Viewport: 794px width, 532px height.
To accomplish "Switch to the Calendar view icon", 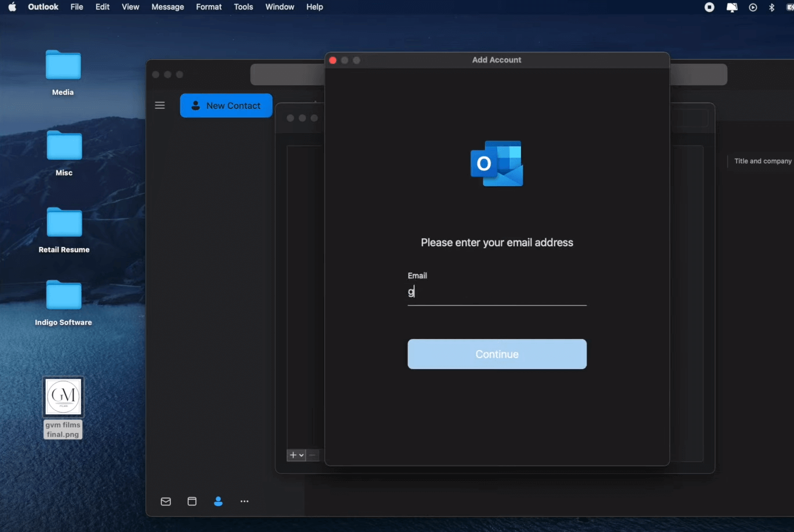I will pos(192,501).
